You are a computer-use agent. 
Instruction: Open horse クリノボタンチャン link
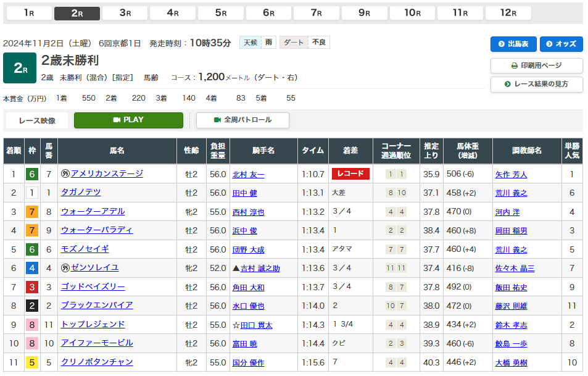[97, 362]
